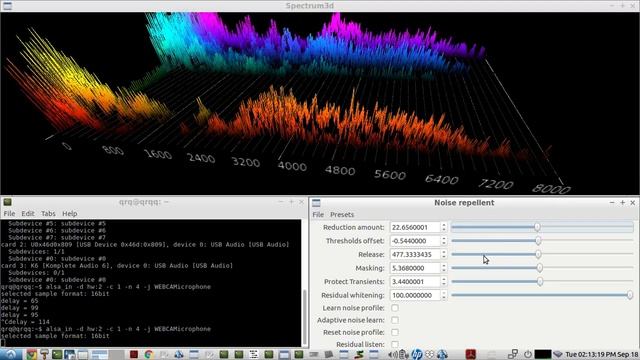Increment Release value with spinner up arrow

click(x=444, y=252)
